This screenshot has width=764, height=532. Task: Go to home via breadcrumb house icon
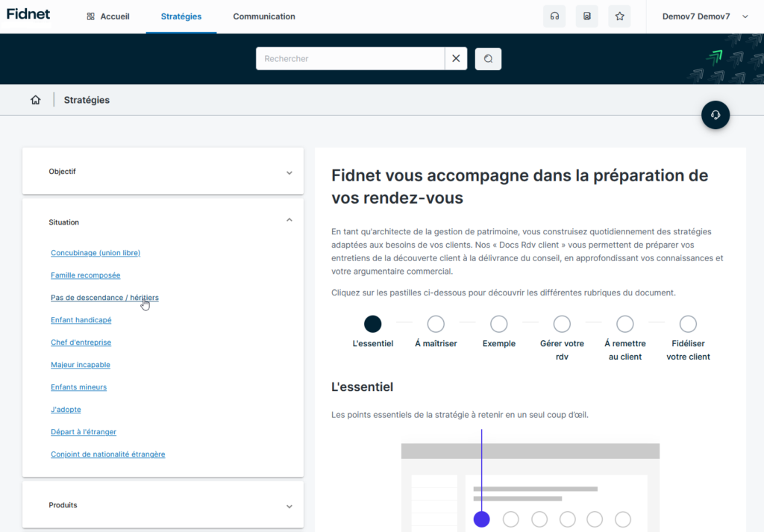pyautogui.click(x=35, y=100)
